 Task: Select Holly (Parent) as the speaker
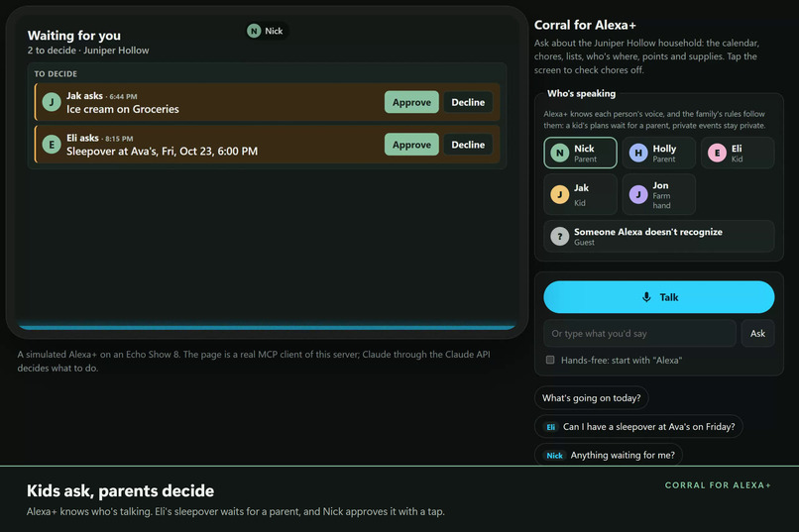[x=658, y=153]
